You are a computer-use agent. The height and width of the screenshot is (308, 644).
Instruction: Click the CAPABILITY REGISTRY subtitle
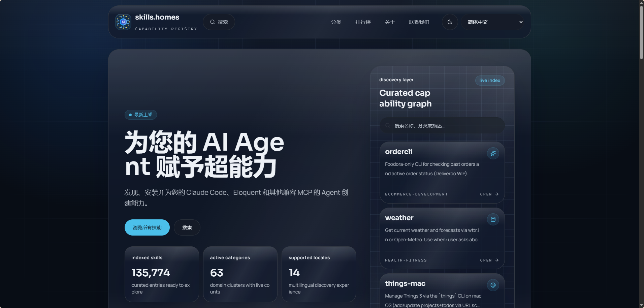(x=166, y=29)
